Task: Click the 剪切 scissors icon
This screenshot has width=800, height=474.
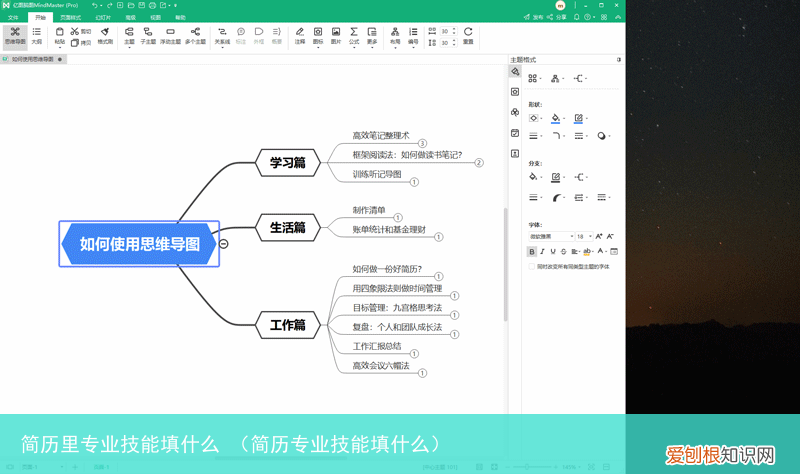Action: (74, 31)
